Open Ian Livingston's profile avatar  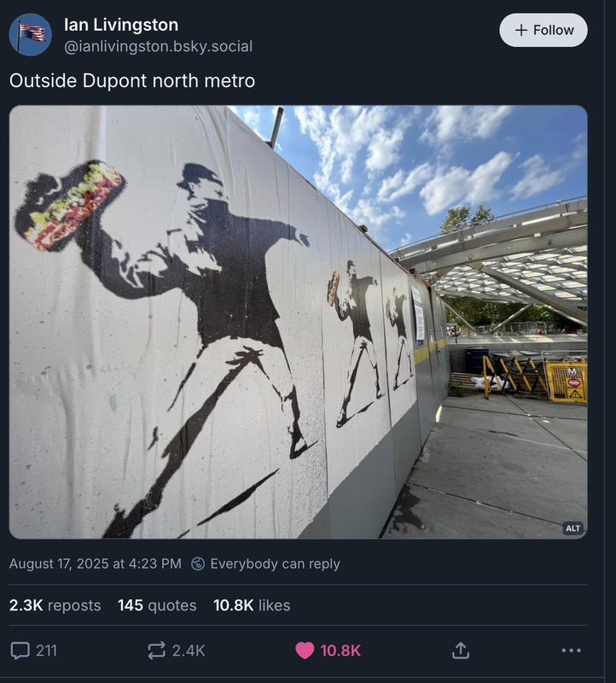tap(31, 35)
